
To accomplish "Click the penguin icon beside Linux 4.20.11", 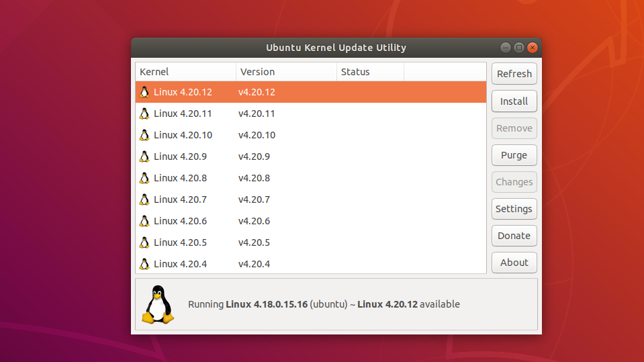I will (144, 114).
